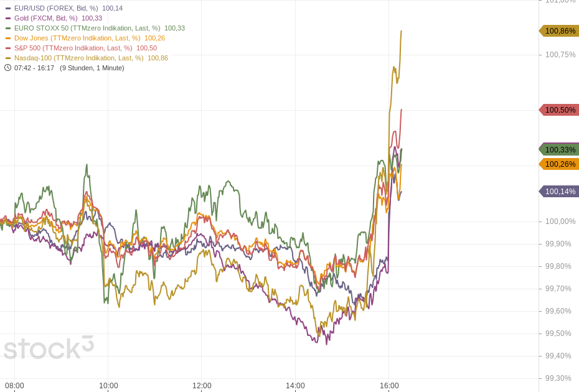The image size is (579, 392).
Task: Click the 16:00 time axis label
Action: [389, 386]
